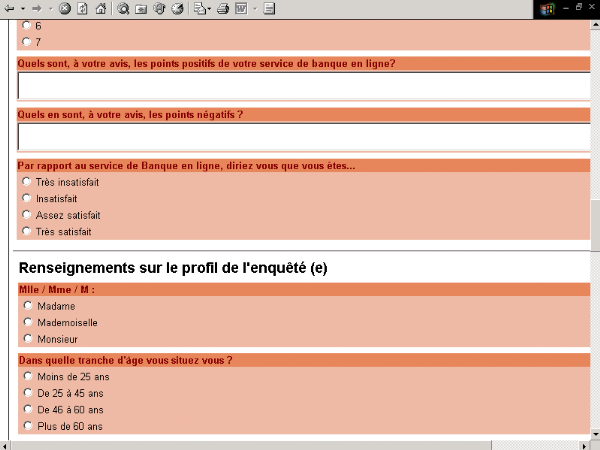The height and width of the screenshot is (450, 600).
Task: Minimize the browser window
Action: point(566,8)
